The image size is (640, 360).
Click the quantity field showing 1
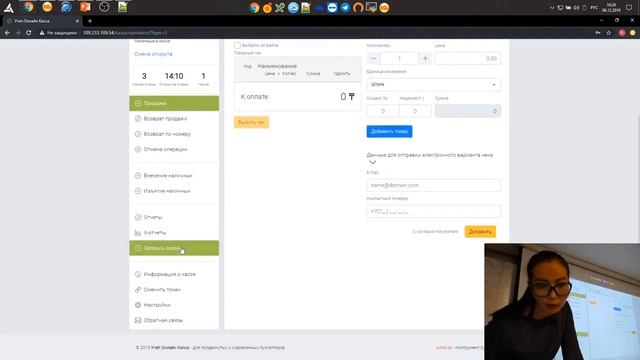point(399,58)
